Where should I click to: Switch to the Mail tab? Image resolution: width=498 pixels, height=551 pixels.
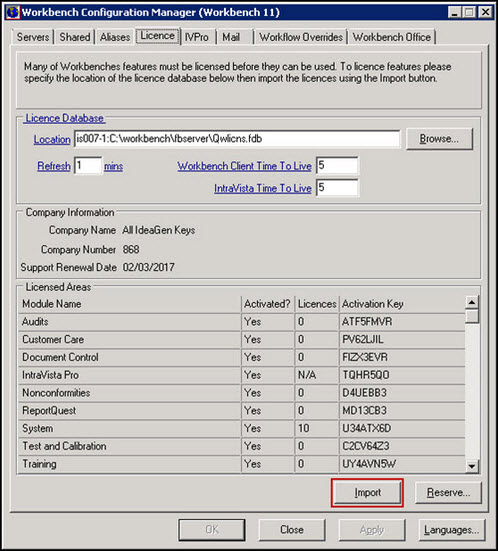pyautogui.click(x=231, y=37)
